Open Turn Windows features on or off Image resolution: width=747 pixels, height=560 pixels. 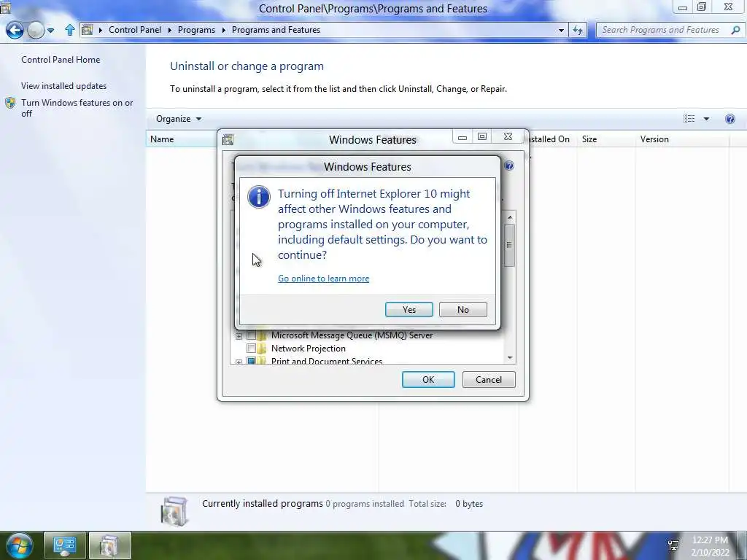pos(77,108)
